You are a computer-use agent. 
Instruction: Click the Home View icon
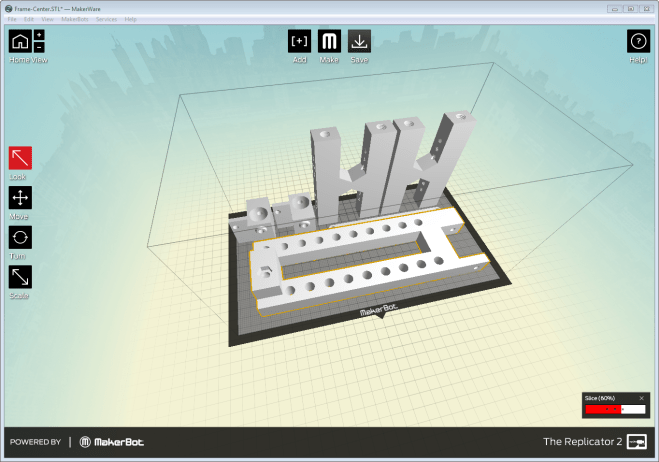tap(20, 41)
